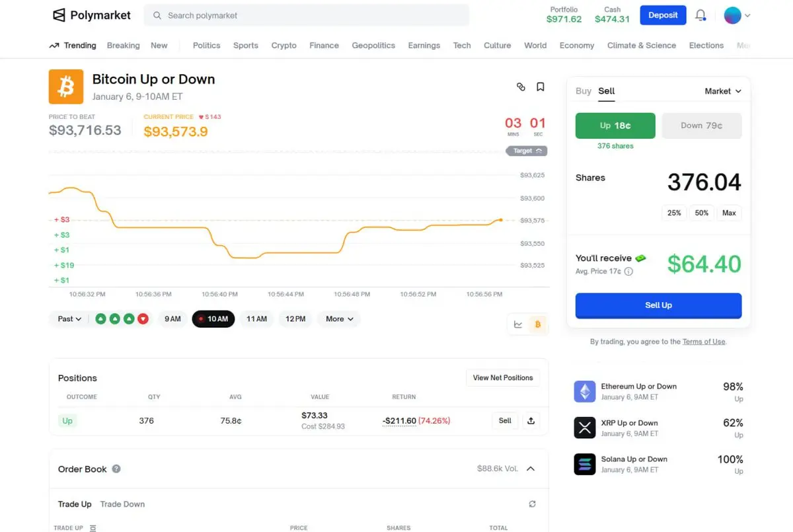Click the orange Bitcoin market logo
The width and height of the screenshot is (793, 532).
coord(66,87)
